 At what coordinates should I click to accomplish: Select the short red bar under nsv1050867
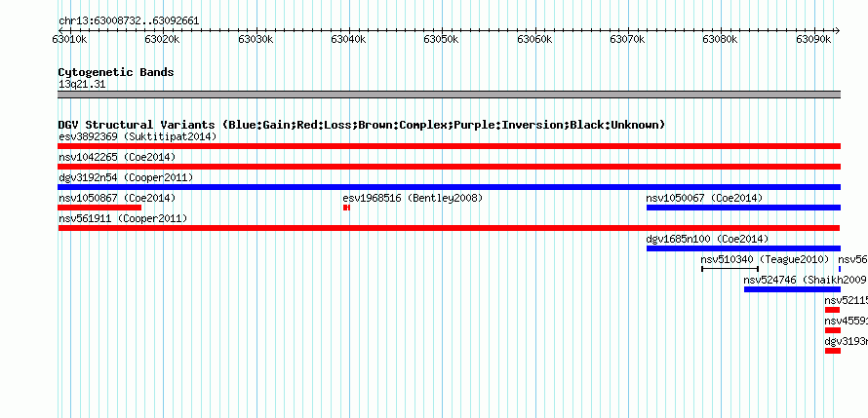[x=99, y=208]
